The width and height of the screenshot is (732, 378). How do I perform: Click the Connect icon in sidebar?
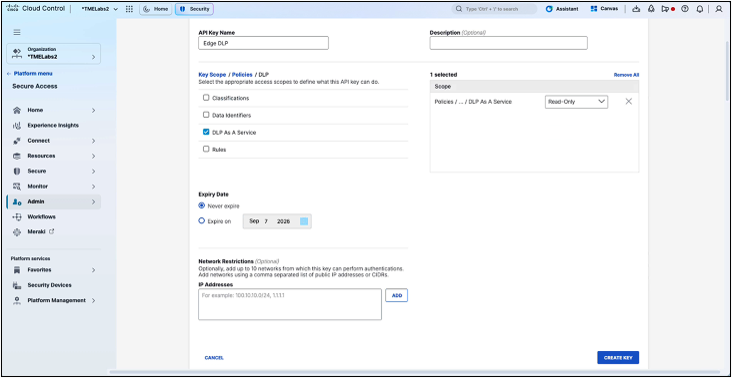pos(17,141)
